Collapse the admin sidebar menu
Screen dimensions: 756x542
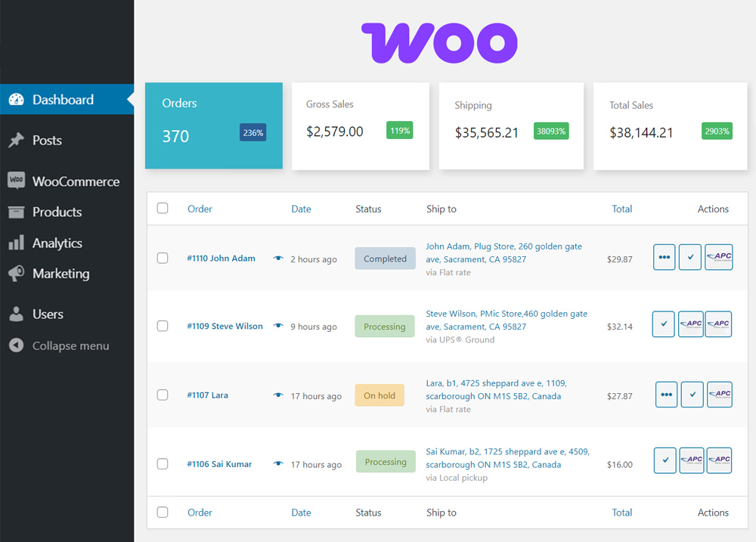click(x=60, y=345)
